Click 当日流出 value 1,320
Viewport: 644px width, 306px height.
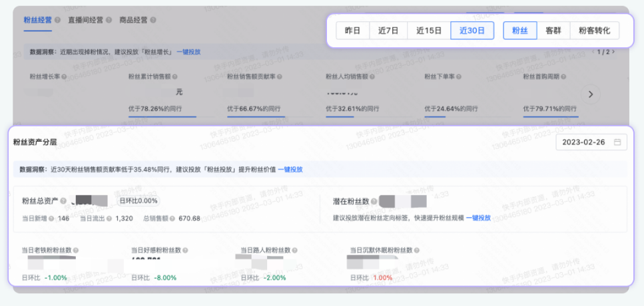pos(124,219)
